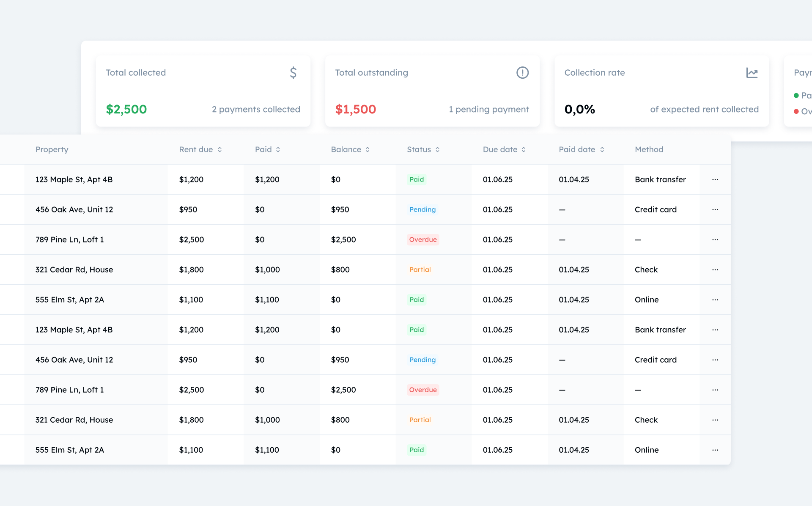This screenshot has width=812, height=506.
Task: Click the Property column header
Action: [52, 149]
